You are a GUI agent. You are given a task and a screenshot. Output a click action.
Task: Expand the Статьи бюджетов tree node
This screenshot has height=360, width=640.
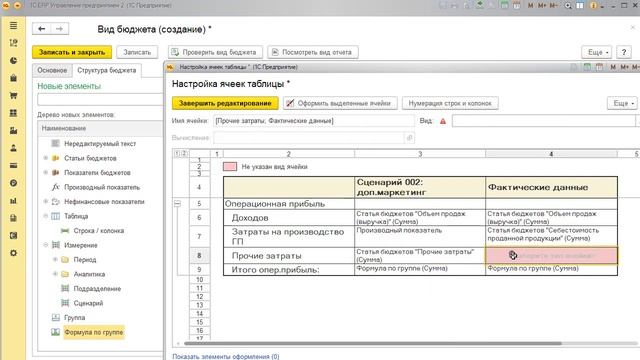[46, 158]
